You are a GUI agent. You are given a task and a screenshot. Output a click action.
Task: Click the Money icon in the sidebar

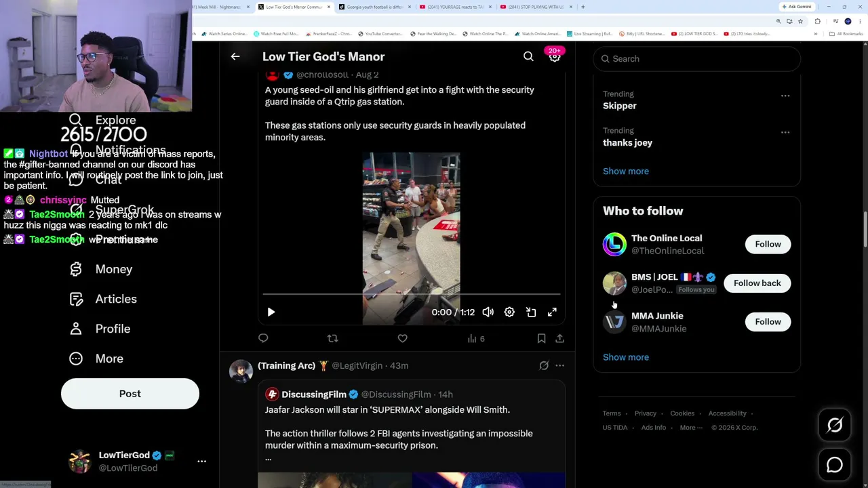[x=76, y=269]
